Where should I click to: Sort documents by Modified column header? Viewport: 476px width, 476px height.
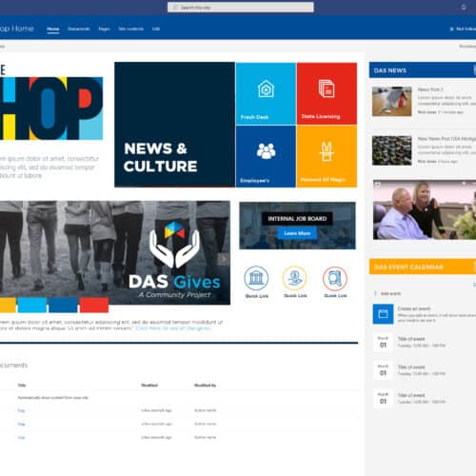(x=149, y=386)
